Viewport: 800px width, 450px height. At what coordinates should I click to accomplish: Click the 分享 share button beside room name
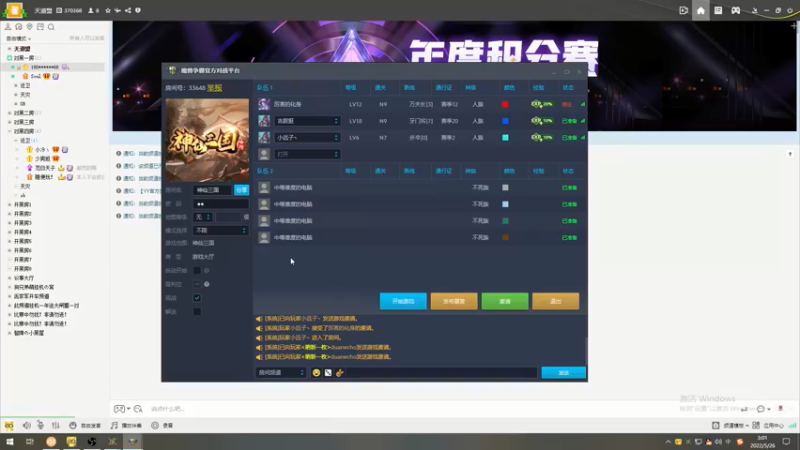241,190
